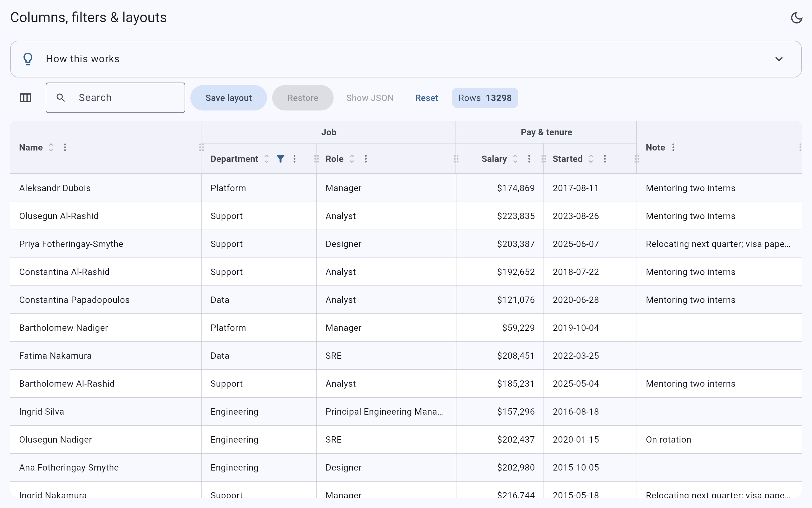This screenshot has width=812, height=508.
Task: Sort by the Name column arrows
Action: point(51,148)
